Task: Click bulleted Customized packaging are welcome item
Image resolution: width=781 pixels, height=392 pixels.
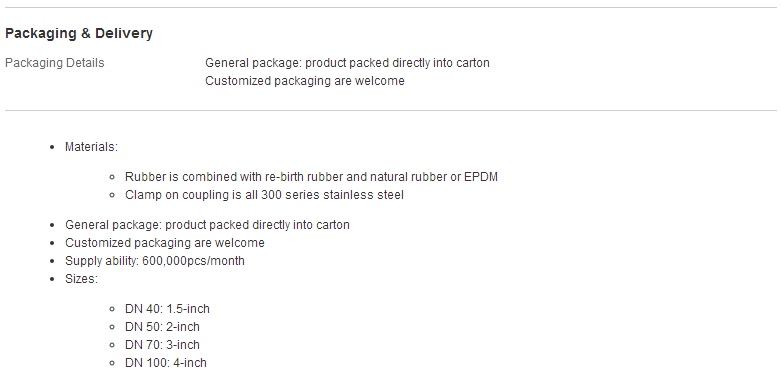Action: coord(165,243)
